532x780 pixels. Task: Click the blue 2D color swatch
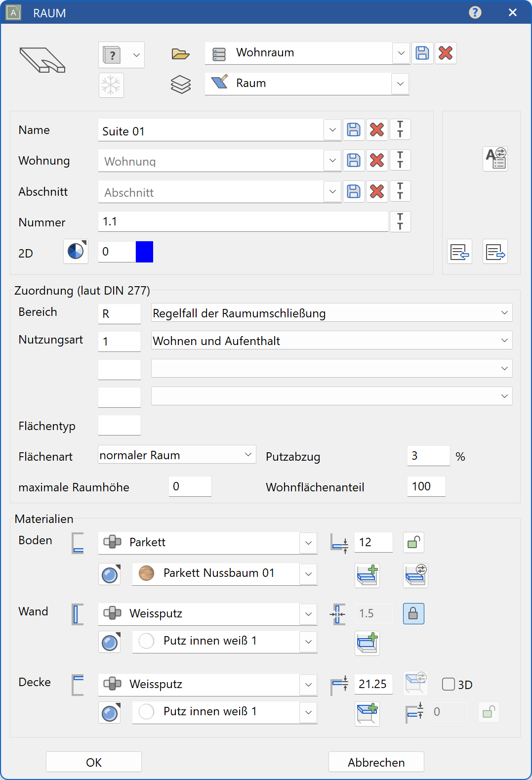point(144,252)
